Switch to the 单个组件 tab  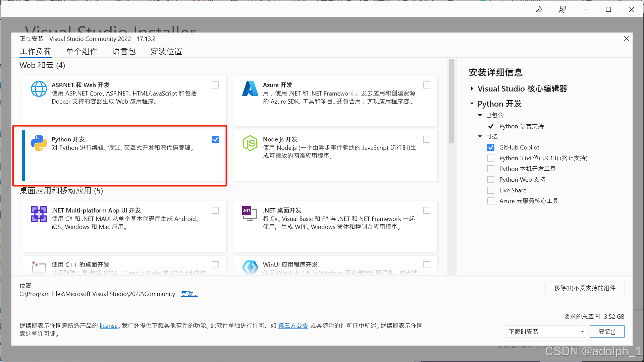82,51
